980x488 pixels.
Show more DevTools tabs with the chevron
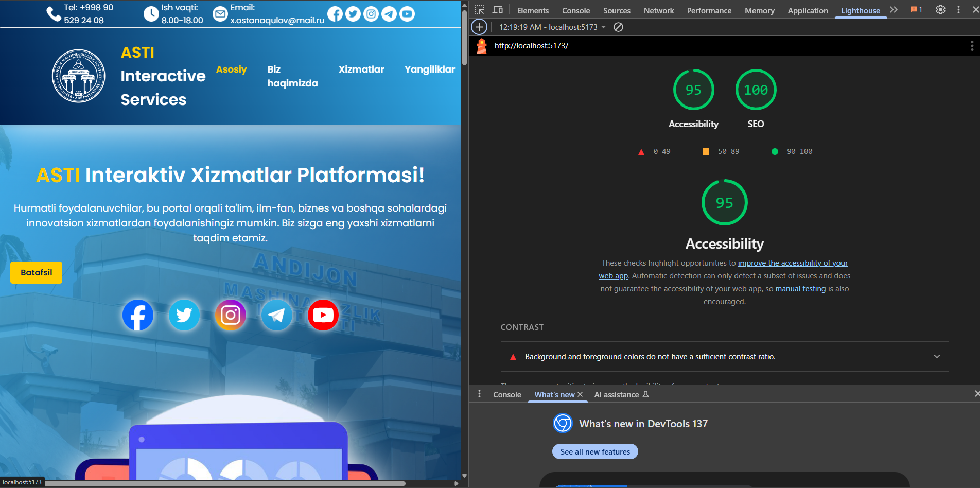click(x=894, y=10)
